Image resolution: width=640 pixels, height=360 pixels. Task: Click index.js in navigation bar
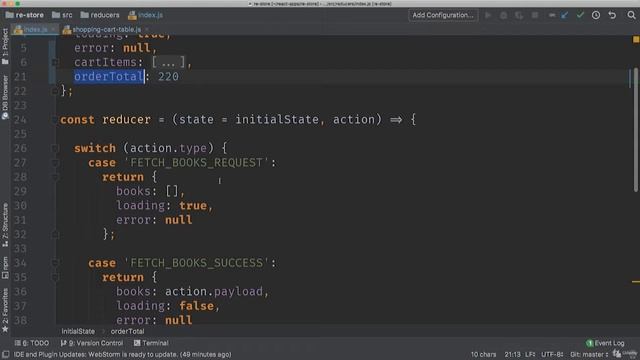(146, 15)
